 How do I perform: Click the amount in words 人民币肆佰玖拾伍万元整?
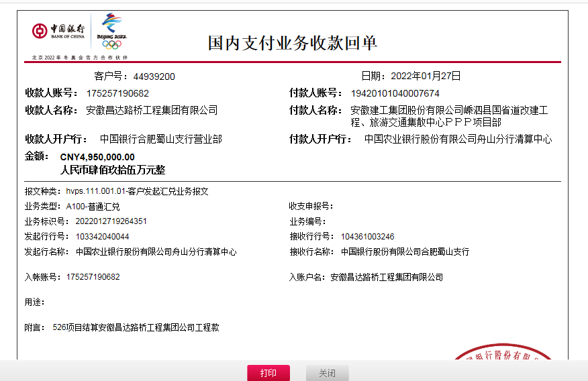(x=113, y=170)
